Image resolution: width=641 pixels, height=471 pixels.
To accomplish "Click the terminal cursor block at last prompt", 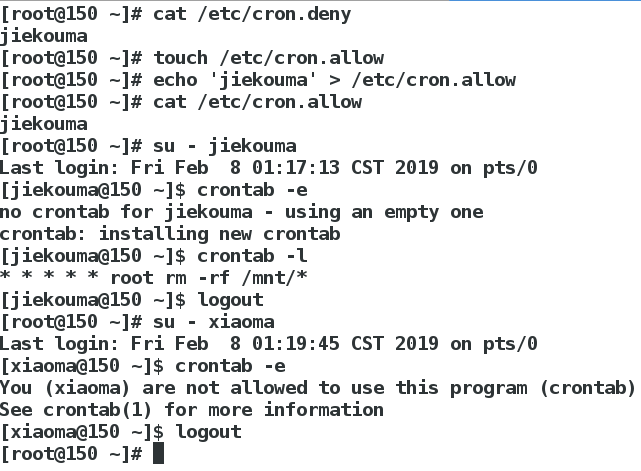I will 158,453.
